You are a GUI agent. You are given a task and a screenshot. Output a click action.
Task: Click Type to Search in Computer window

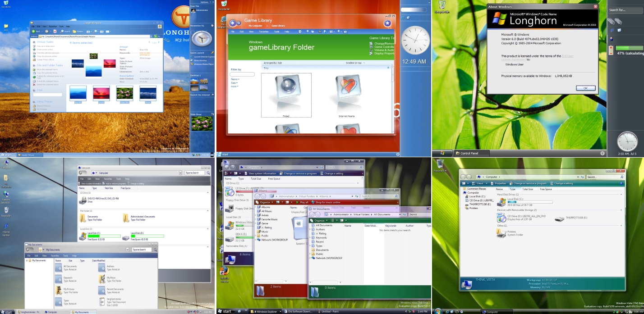[x=195, y=173]
